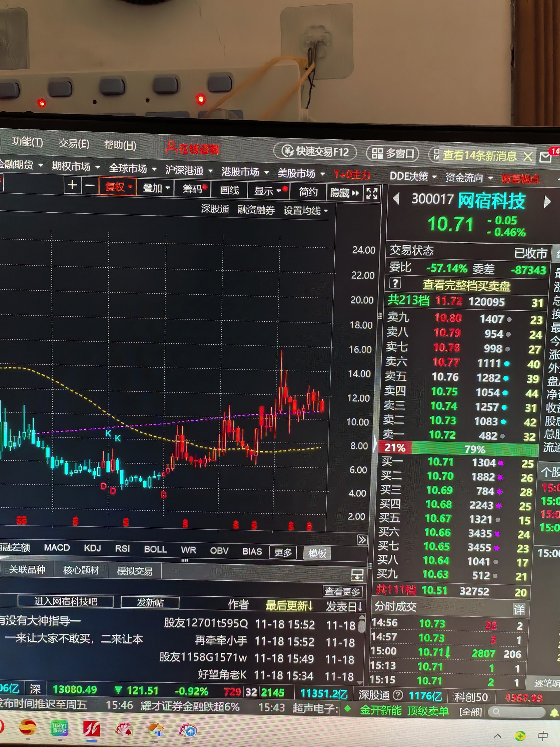560x747 pixels.
Task: Click the 21% / 79% buy-sell ratio bar
Action: [458, 448]
